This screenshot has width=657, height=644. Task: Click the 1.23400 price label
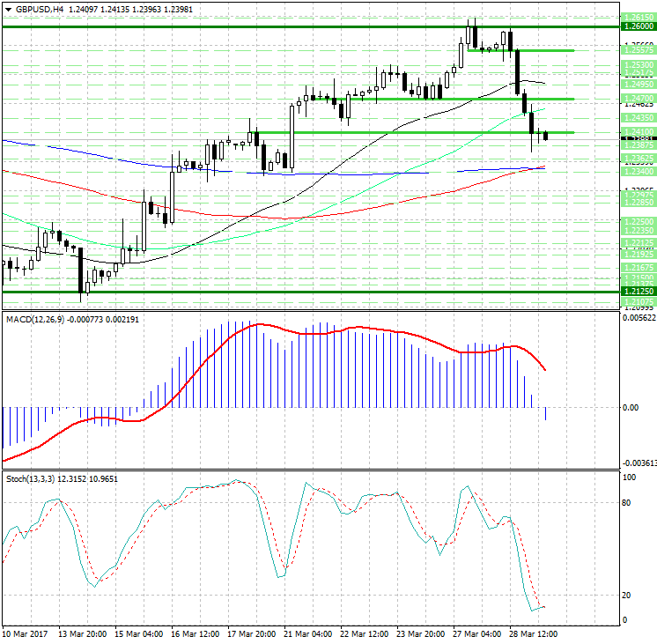pos(639,172)
